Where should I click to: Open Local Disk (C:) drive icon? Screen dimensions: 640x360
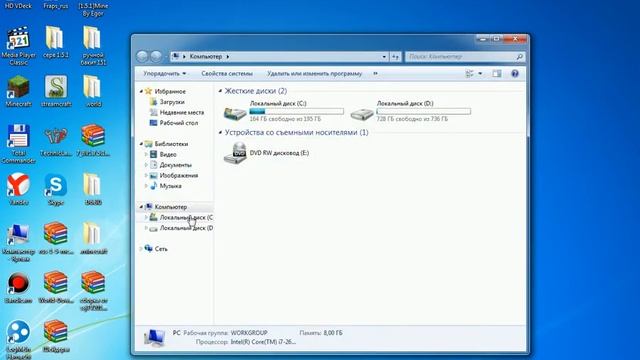[x=235, y=113]
